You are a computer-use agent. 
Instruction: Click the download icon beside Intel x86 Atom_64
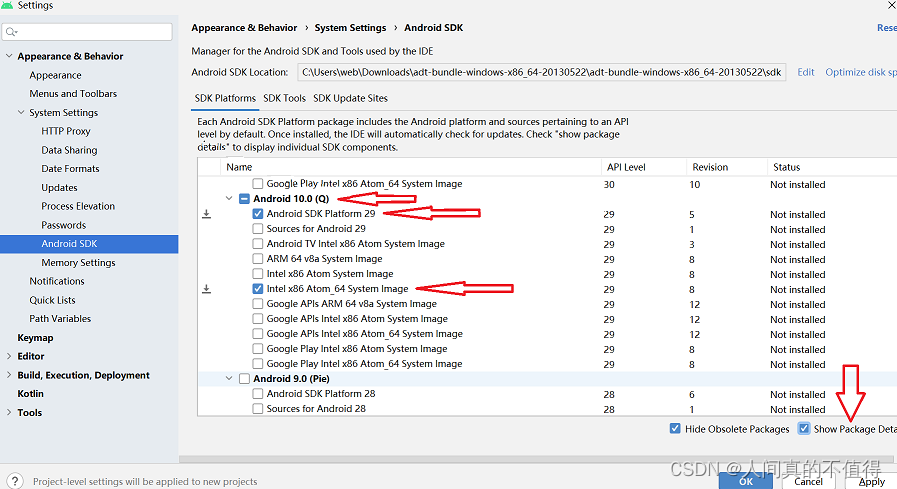point(207,289)
